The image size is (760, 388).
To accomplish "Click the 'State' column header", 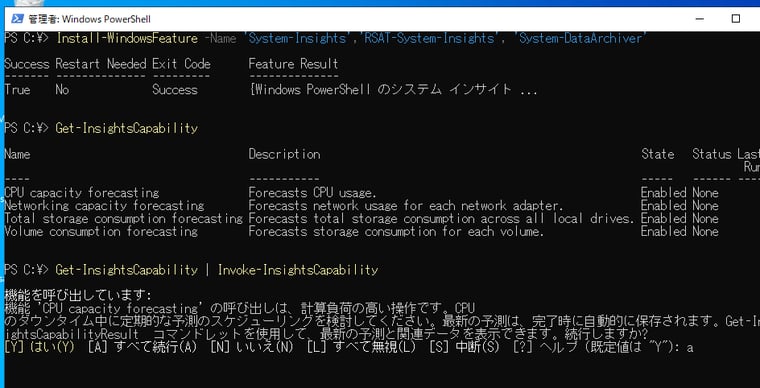I will tap(657, 154).
